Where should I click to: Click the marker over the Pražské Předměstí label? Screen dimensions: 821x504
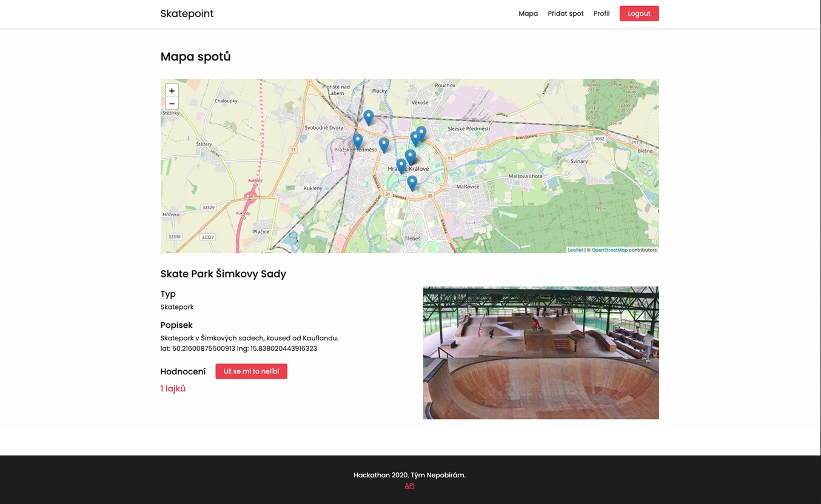tap(358, 141)
